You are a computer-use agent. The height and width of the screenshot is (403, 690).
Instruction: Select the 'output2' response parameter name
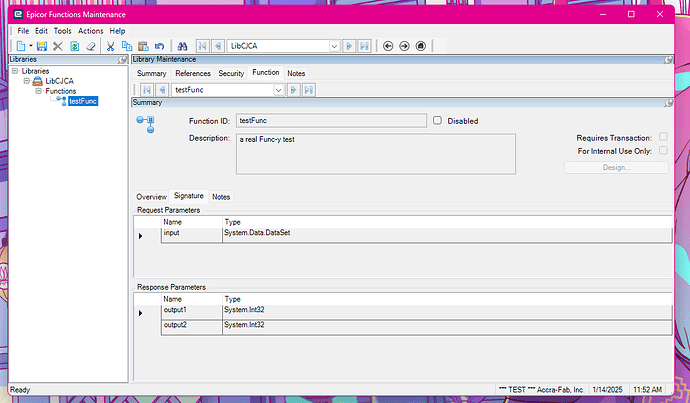(192, 327)
